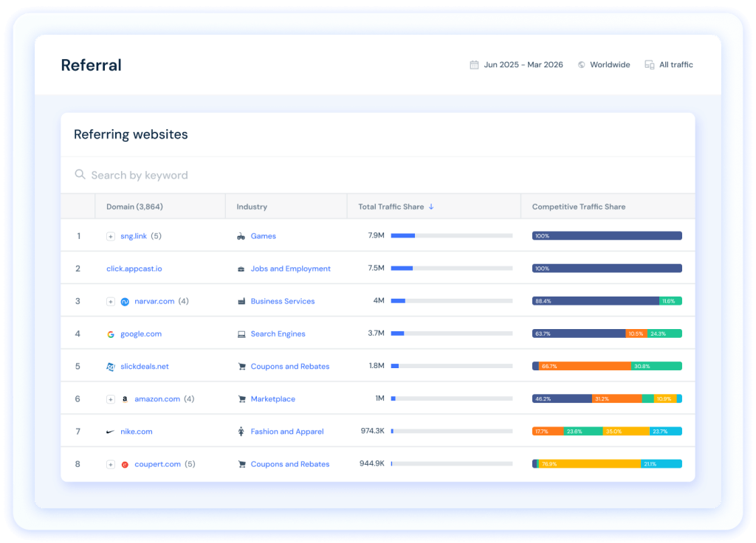The height and width of the screenshot is (543, 756).
Task: Click the coupert.com red favicon
Action: pyautogui.click(x=125, y=465)
